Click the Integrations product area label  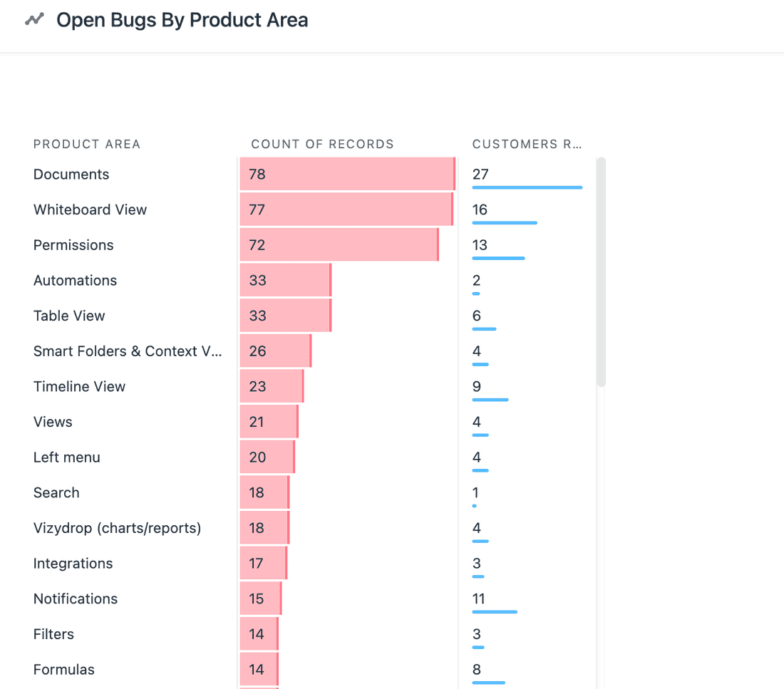[73, 563]
